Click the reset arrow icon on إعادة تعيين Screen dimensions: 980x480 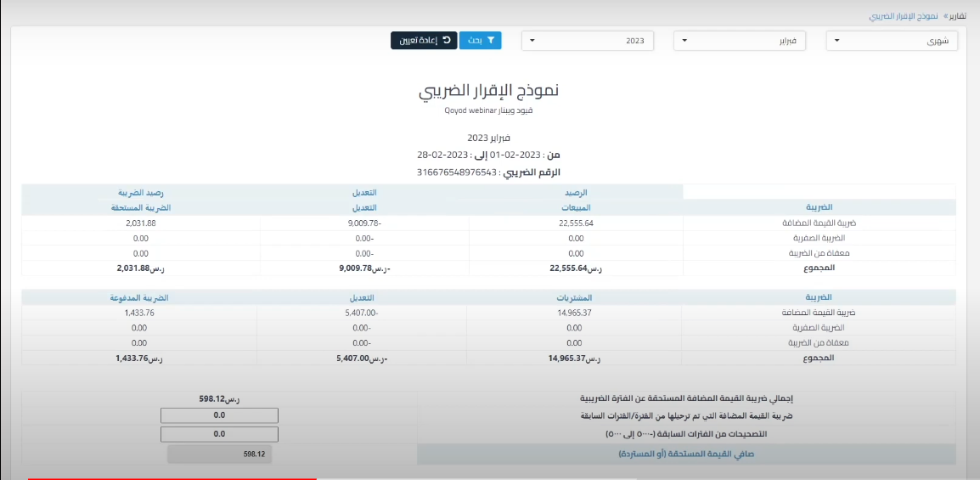point(447,40)
